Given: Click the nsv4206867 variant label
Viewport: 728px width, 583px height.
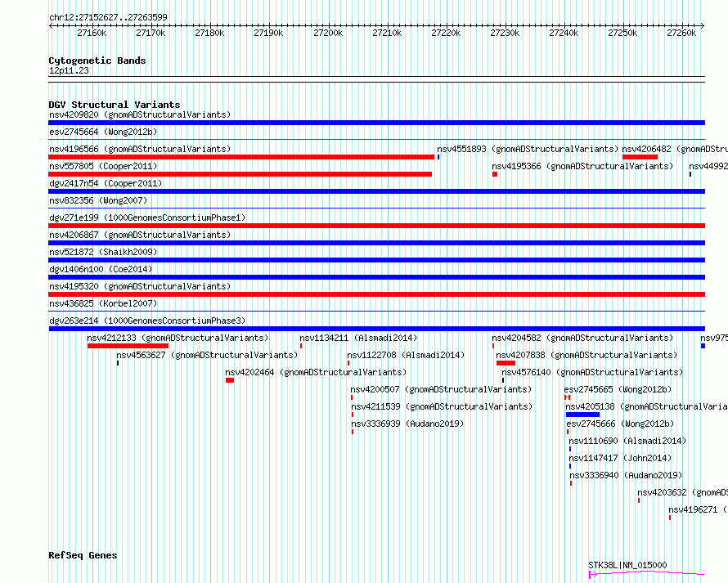Looking at the screenshot, I should (x=140, y=235).
